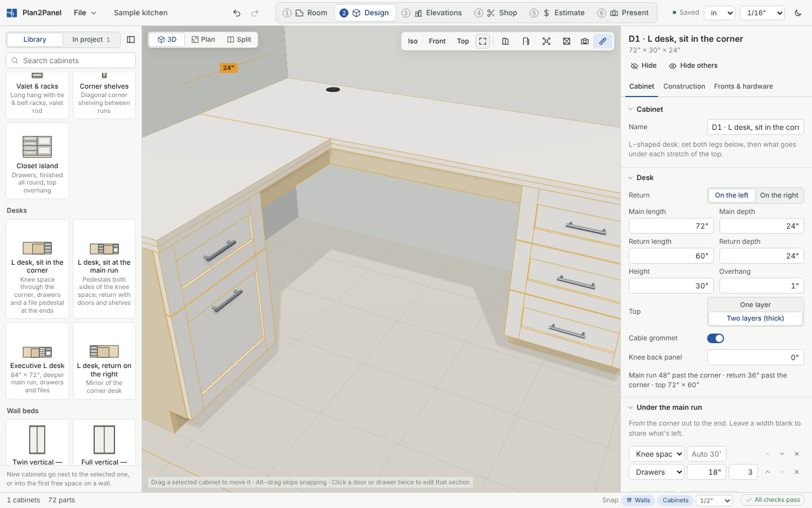
Task: Click the single door icon in view toolbar
Action: point(526,41)
